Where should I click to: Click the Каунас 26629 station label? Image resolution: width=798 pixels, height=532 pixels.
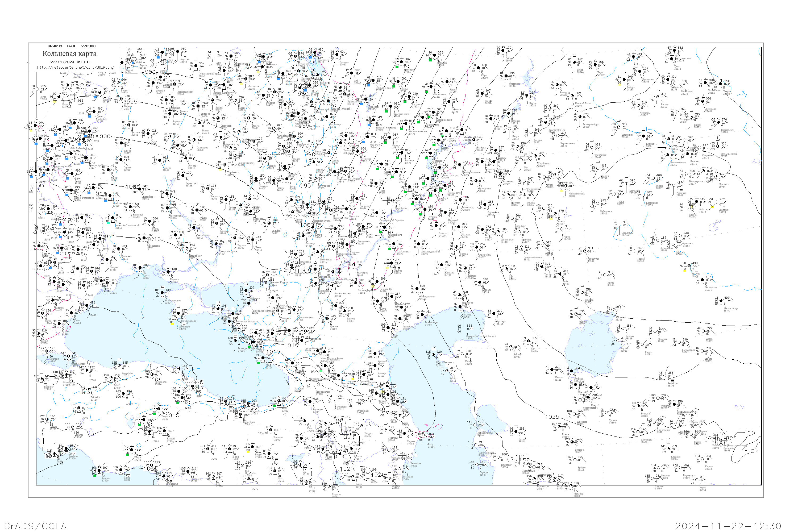pos(124,91)
